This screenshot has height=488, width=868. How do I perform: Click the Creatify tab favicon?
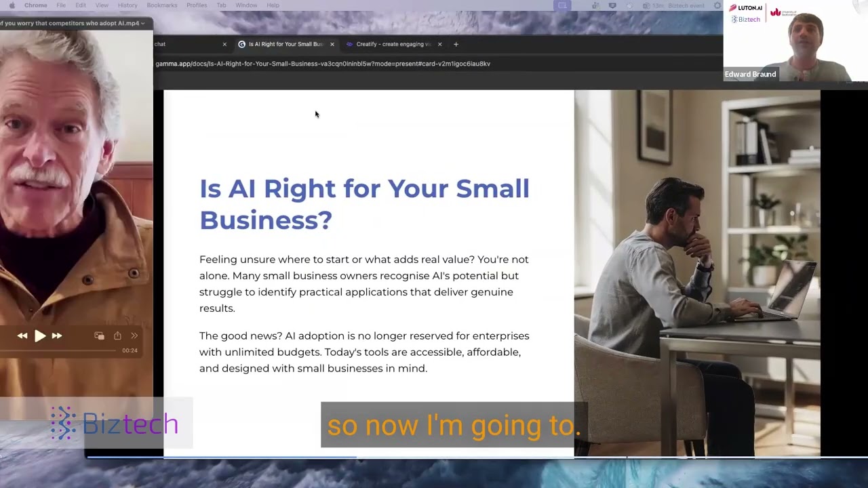[x=349, y=44]
